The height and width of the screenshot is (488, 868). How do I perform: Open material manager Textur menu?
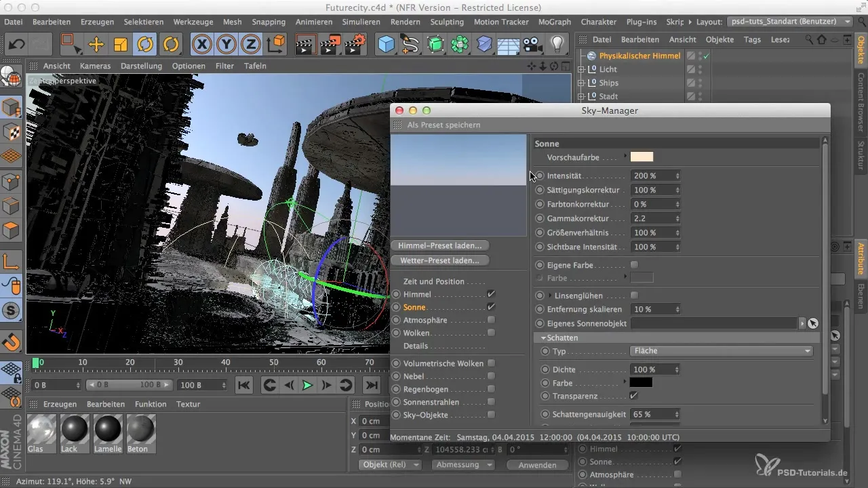pos(188,404)
